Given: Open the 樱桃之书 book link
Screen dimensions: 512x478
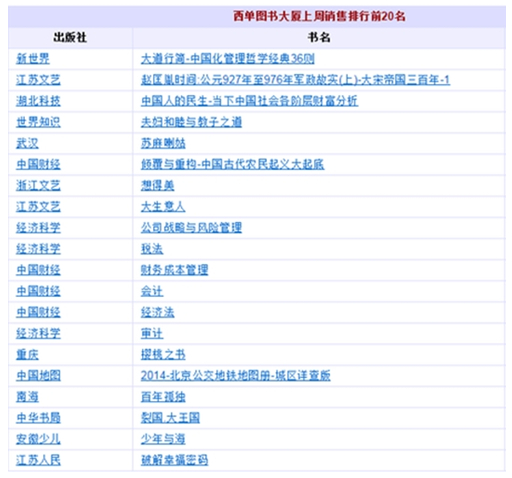Looking at the screenshot, I should 163,354.
